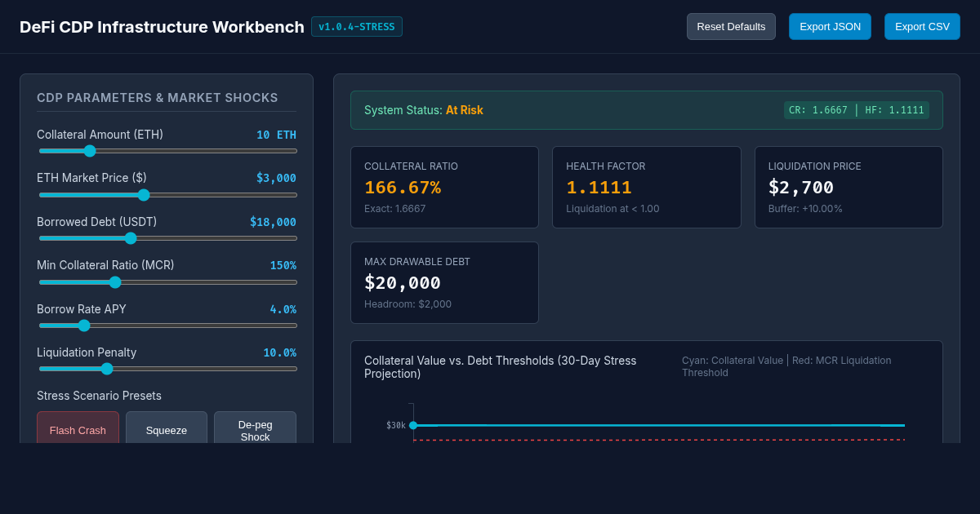Click the Buffer: +10.00% text

(805, 209)
